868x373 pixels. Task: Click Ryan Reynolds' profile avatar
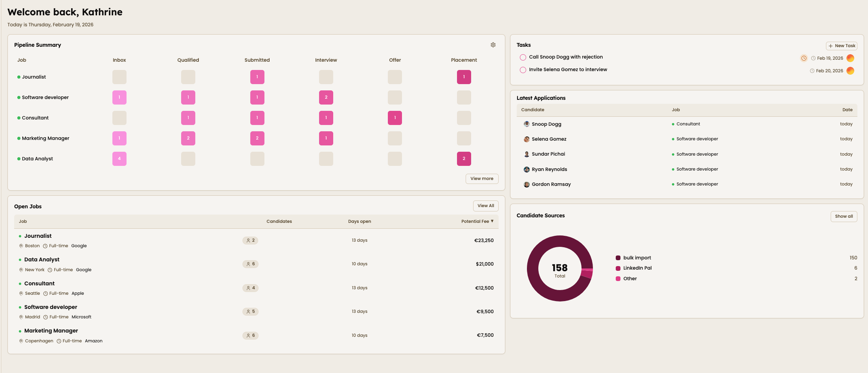tap(527, 169)
